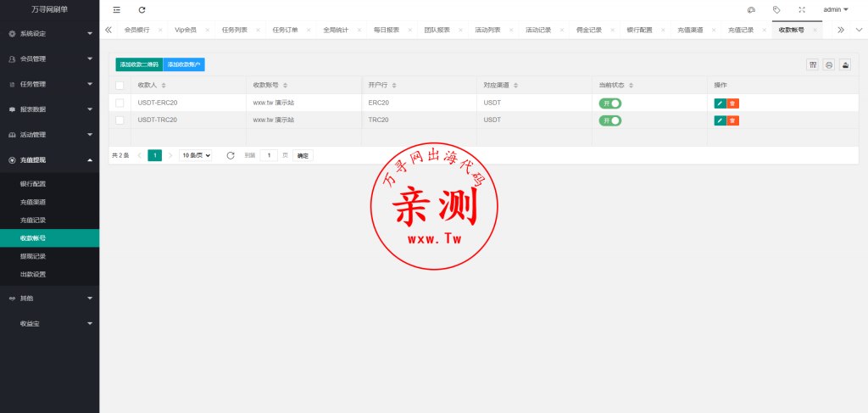Switch to the Vip会员 tab
This screenshot has width=868, height=413.
(x=186, y=30)
